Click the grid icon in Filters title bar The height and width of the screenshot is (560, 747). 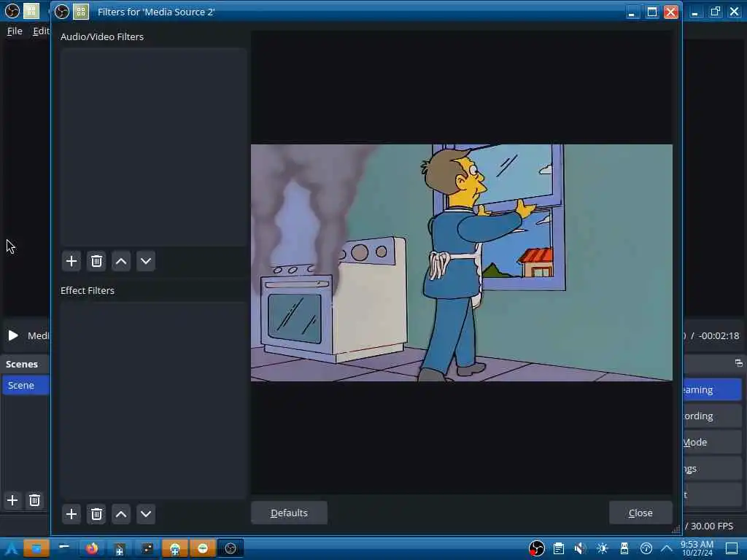point(81,12)
